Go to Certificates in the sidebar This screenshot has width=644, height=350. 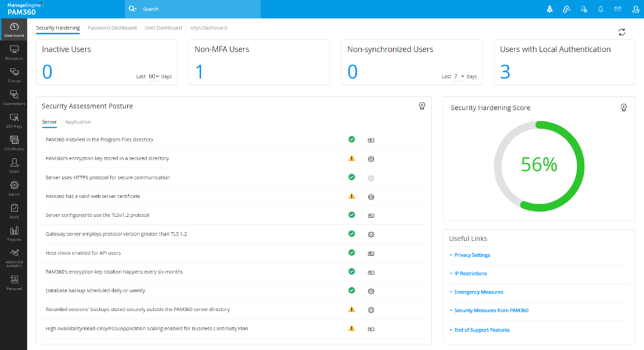[x=14, y=143]
